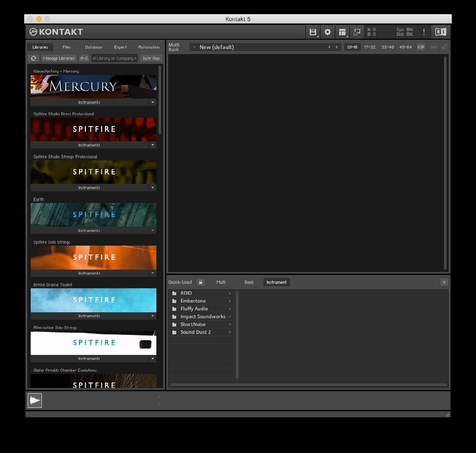Show rack page 33-48
The width and height of the screenshot is (476, 453).
[x=388, y=47]
